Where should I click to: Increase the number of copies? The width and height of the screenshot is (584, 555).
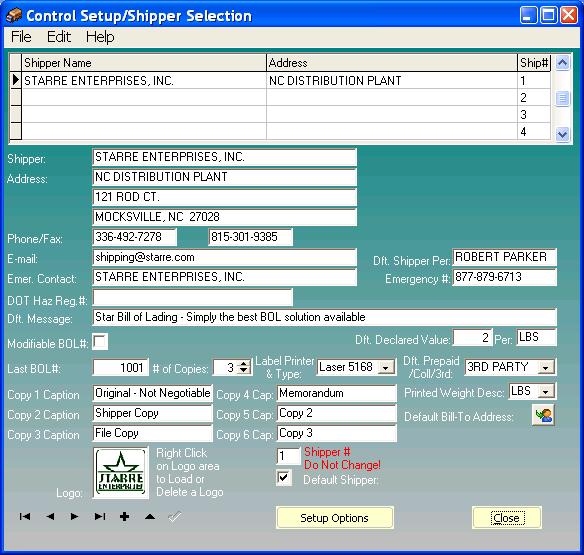click(244, 364)
